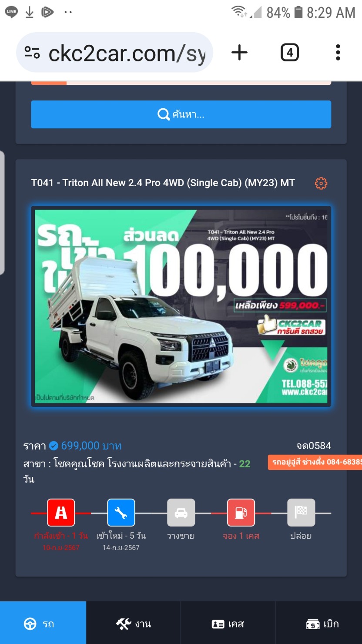
Task: Tap the orange 'รถอยู่อู่สี ช่างตั้ง' badge
Action: (x=315, y=462)
